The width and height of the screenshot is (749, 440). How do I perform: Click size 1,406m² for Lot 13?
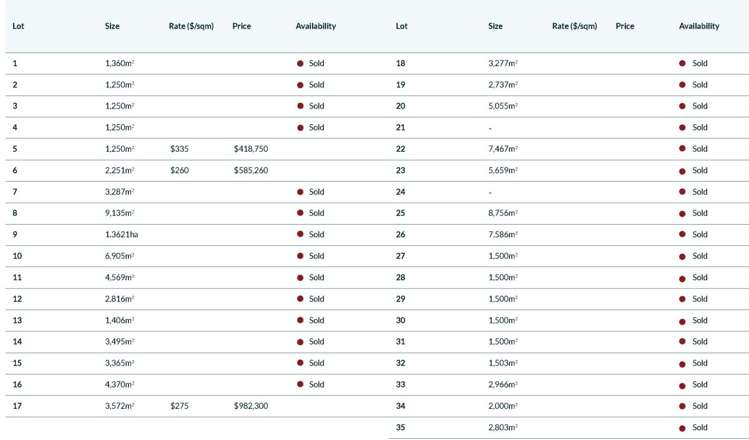point(119,321)
